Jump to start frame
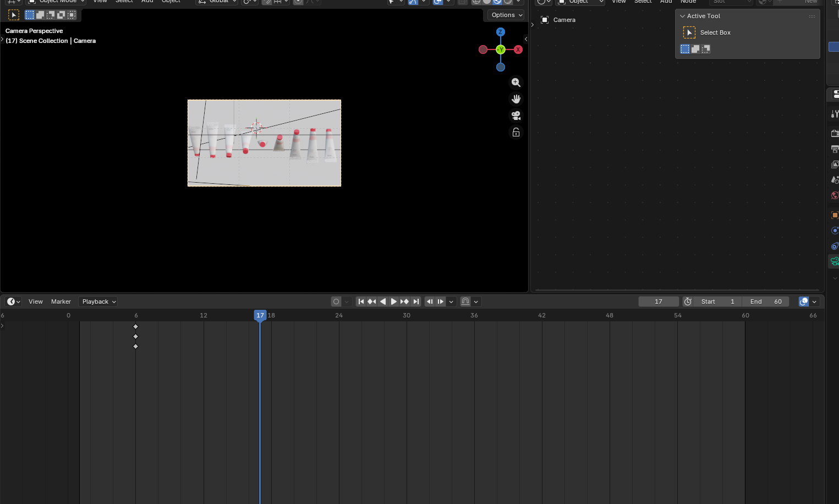This screenshot has width=839, height=504. tap(361, 302)
